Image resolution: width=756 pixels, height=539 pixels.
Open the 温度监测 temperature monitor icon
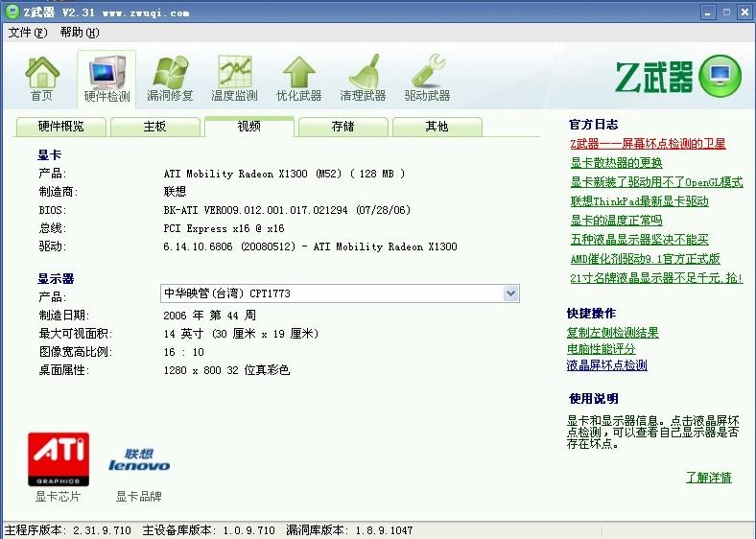pyautogui.click(x=234, y=79)
